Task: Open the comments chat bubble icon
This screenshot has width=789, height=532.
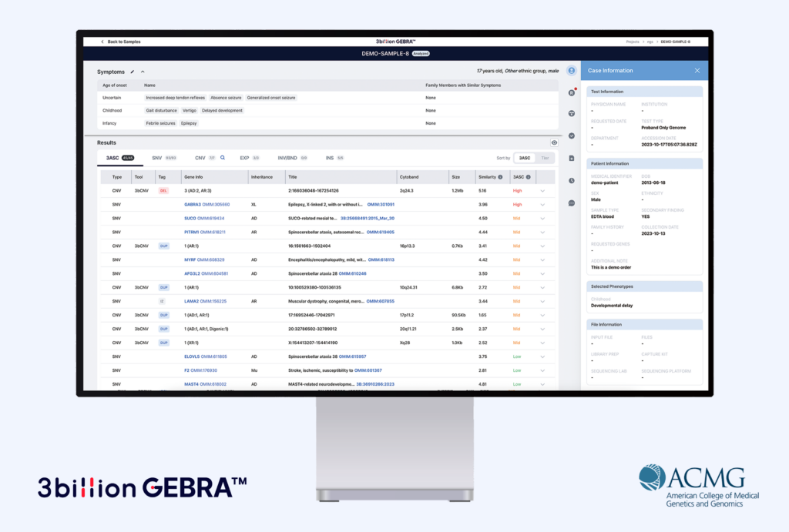Action: coord(571,202)
